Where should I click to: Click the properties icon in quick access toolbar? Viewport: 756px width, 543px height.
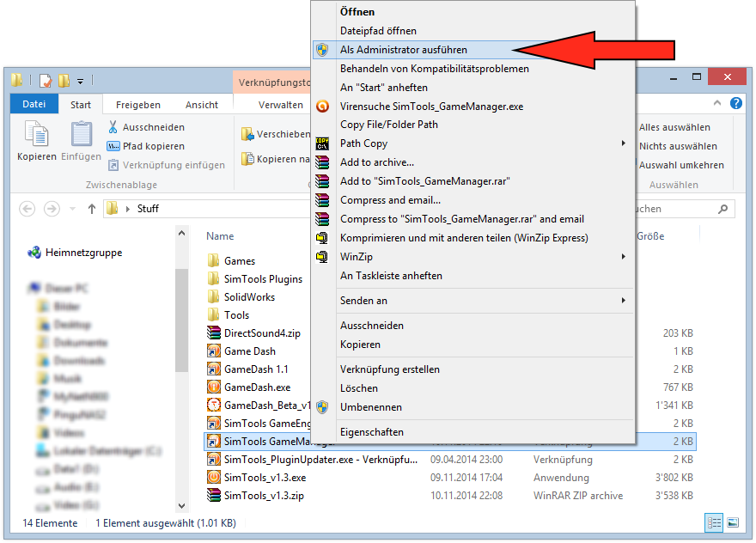(x=46, y=80)
